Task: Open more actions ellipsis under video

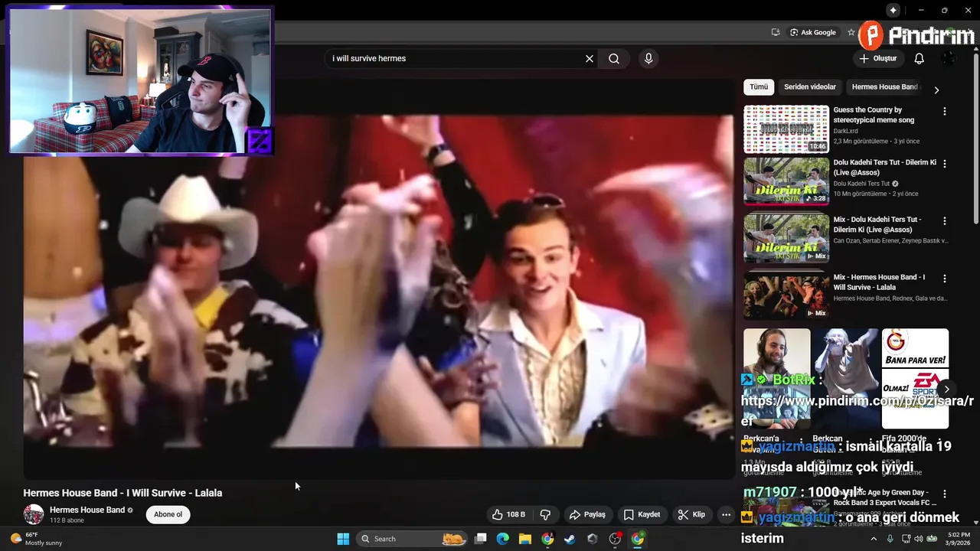Action: pos(726,514)
